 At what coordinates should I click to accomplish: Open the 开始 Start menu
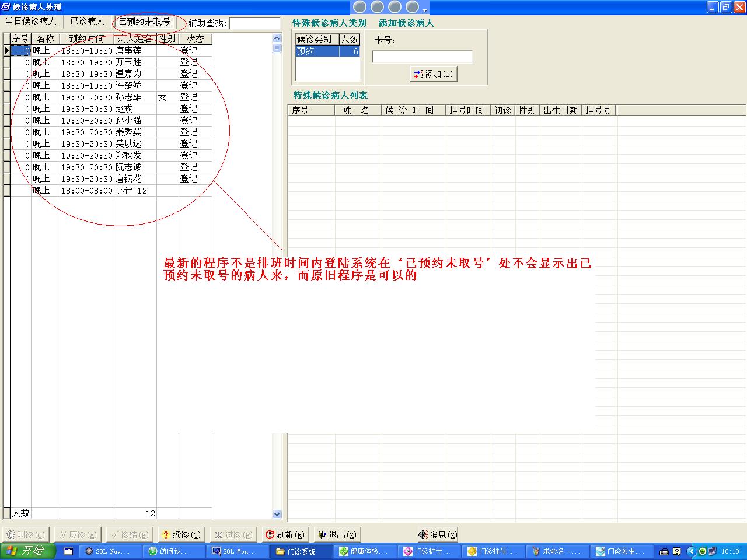pyautogui.click(x=27, y=551)
